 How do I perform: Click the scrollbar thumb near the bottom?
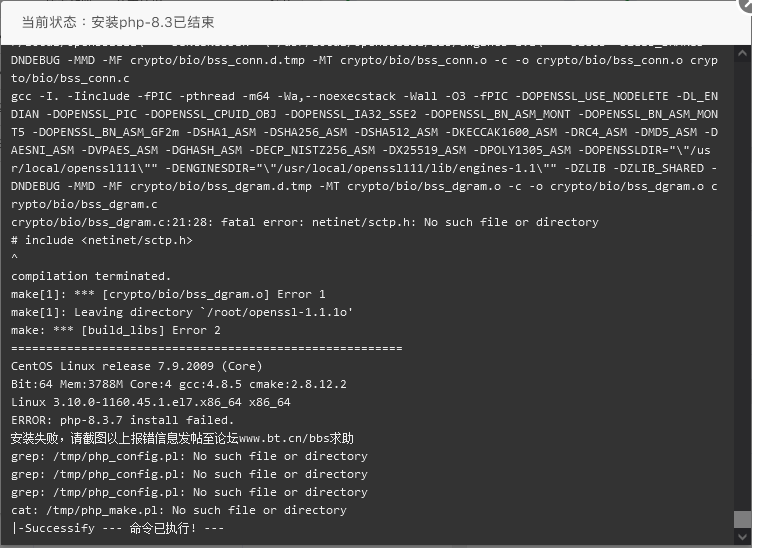coord(742,519)
